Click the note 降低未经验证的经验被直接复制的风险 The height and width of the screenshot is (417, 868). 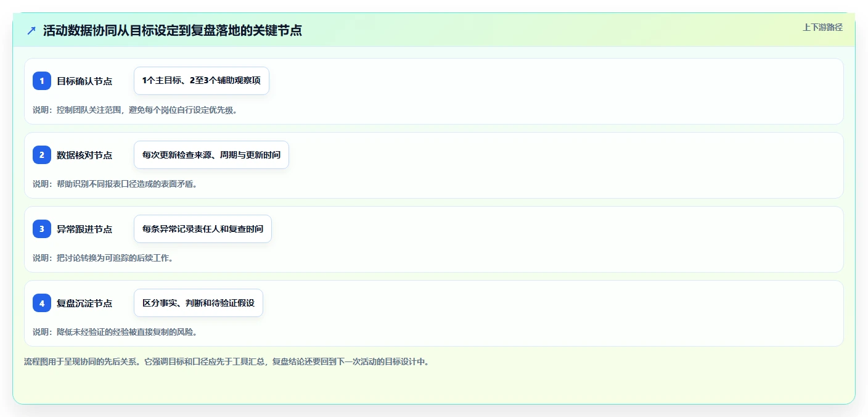(115, 332)
